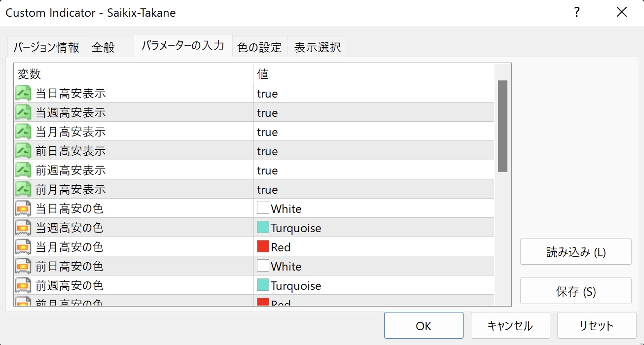The image size is (644, 345).
Task: Open the バージョン情報 tab
Action: pos(46,47)
